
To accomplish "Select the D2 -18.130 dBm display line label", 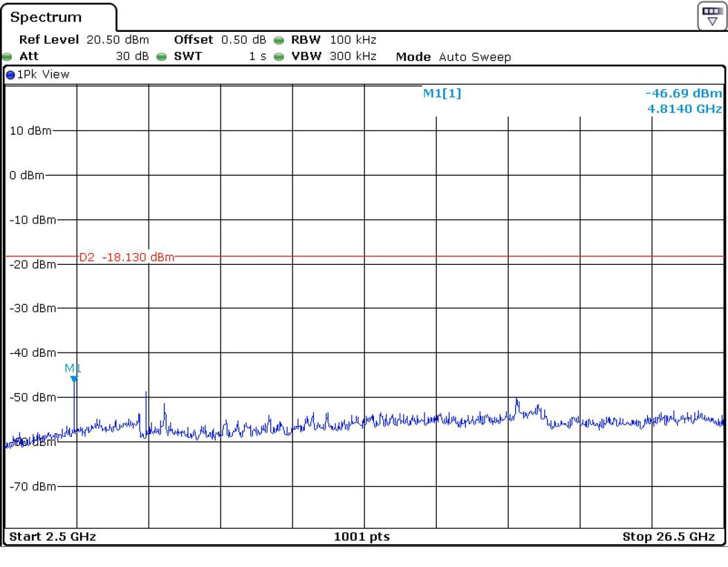I will (127, 257).
